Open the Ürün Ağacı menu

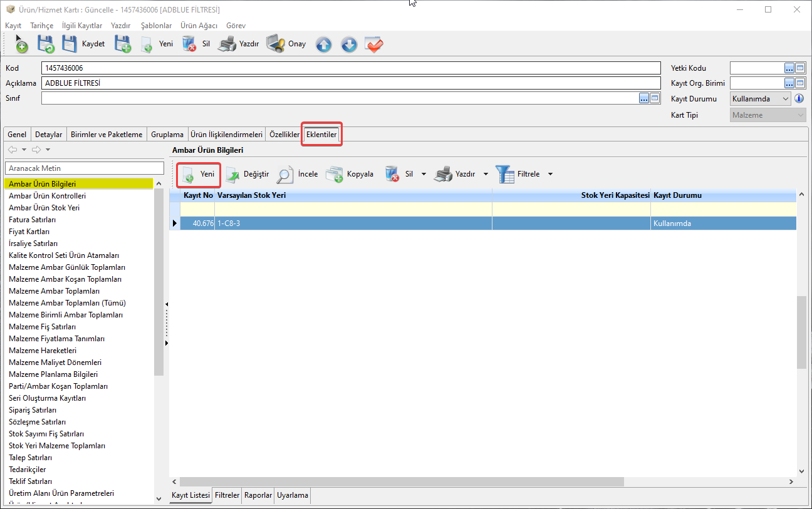coord(199,26)
